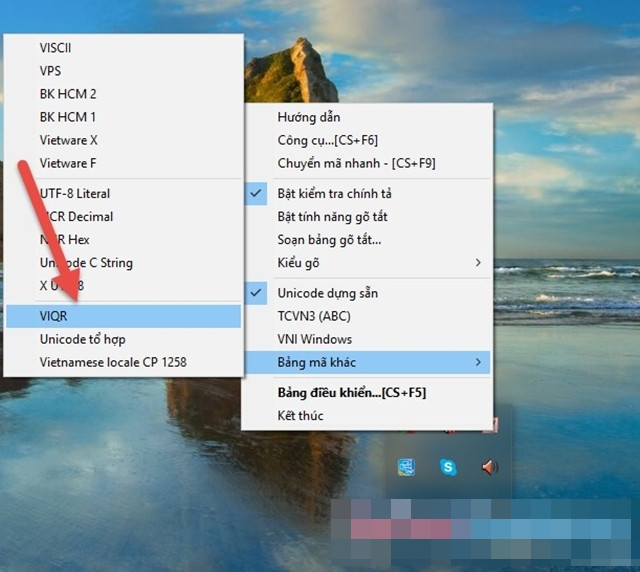640x572 pixels.
Task: Click 'Chuyển mã nhanh - [CS+F9]'
Action: (x=356, y=163)
